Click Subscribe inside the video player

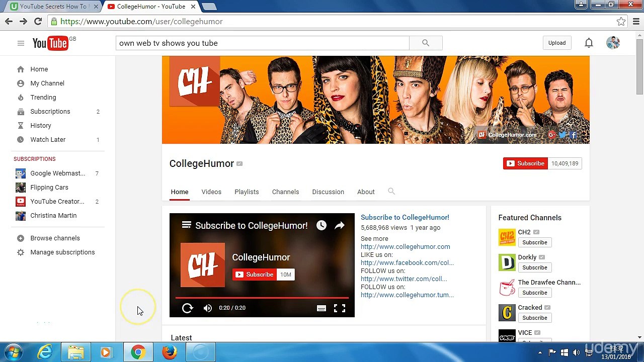click(255, 275)
